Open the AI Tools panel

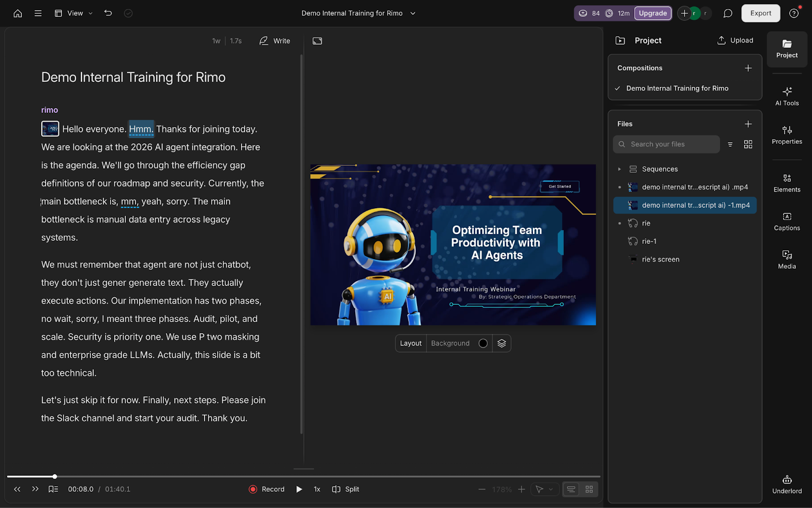tap(787, 96)
